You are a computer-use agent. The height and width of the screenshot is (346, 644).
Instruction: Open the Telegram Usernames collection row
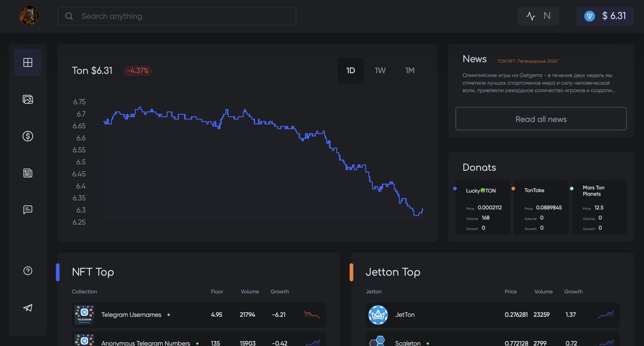tap(199, 315)
